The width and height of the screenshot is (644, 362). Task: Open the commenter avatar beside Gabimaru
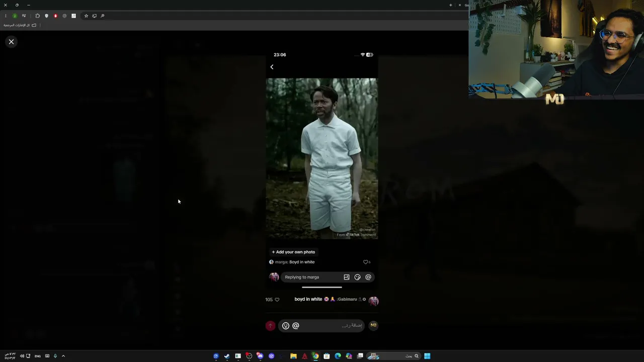pyautogui.click(x=373, y=301)
